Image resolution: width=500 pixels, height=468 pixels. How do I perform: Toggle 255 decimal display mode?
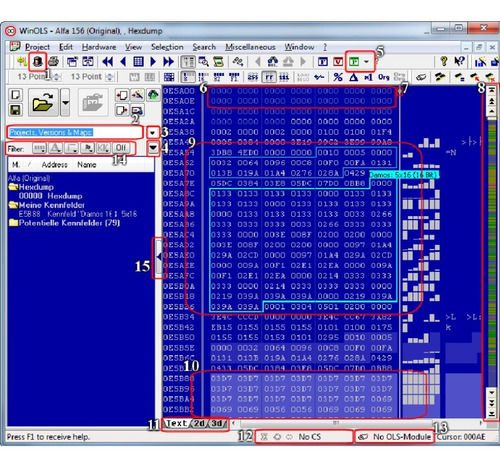click(253, 77)
